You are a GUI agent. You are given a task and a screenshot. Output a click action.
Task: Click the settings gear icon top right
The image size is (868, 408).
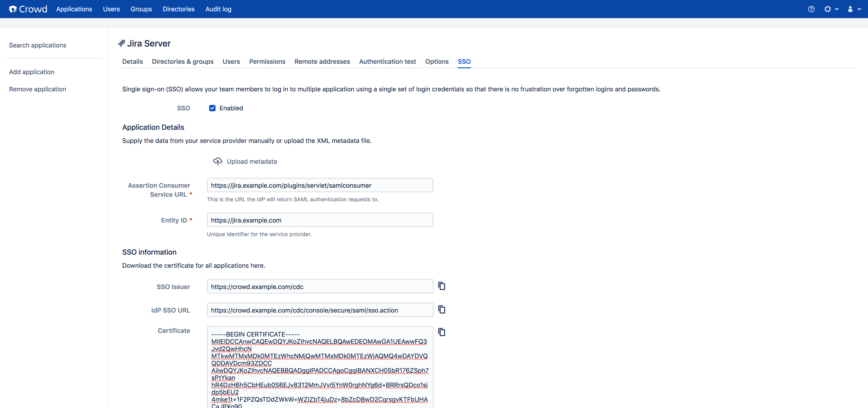click(x=828, y=9)
